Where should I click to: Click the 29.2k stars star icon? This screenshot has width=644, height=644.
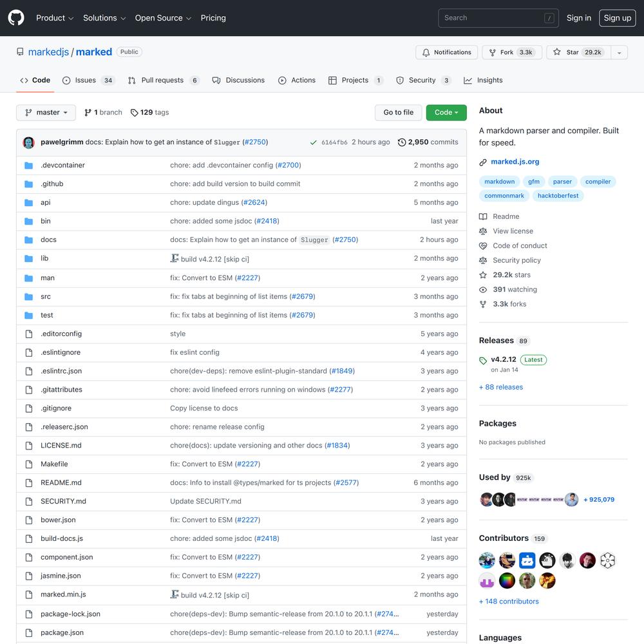[483, 275]
